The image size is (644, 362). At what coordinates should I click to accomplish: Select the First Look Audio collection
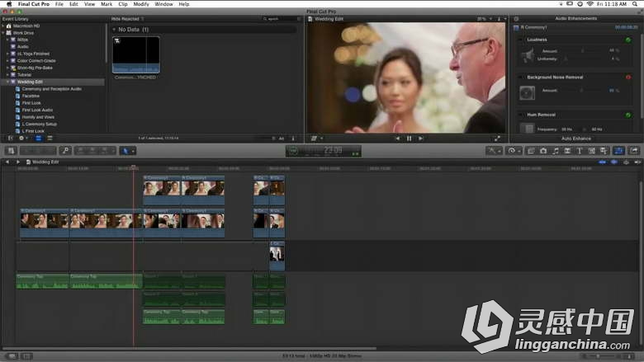(x=37, y=110)
